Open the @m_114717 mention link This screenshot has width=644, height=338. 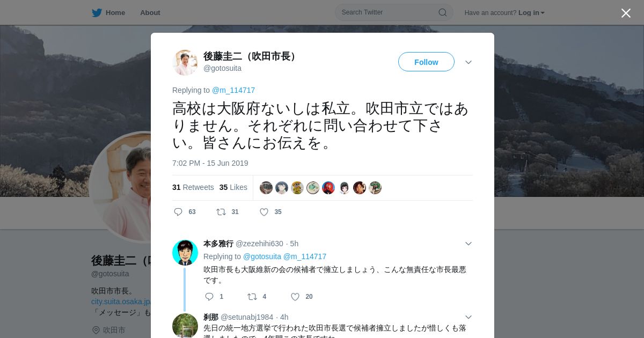click(233, 90)
